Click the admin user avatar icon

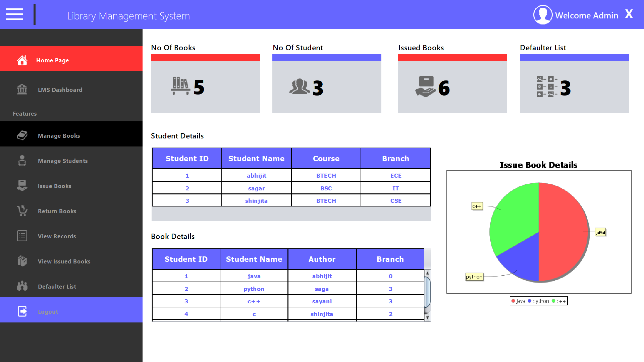[x=543, y=15]
